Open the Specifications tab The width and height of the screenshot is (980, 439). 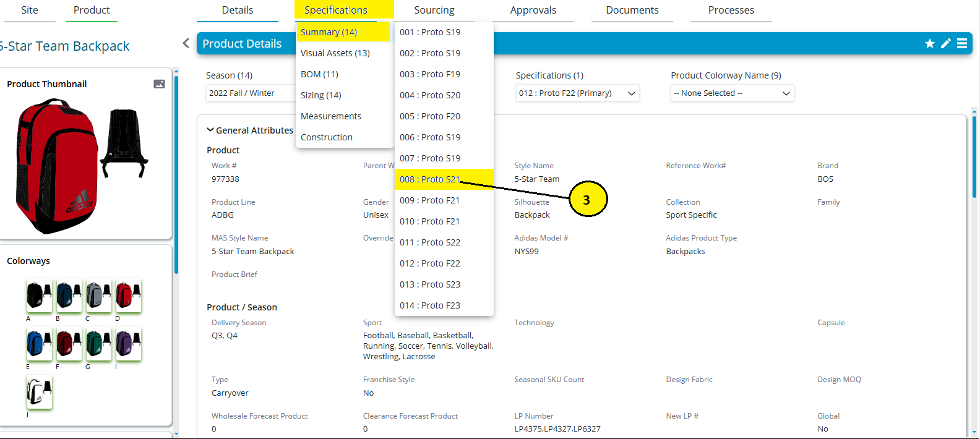coord(336,10)
